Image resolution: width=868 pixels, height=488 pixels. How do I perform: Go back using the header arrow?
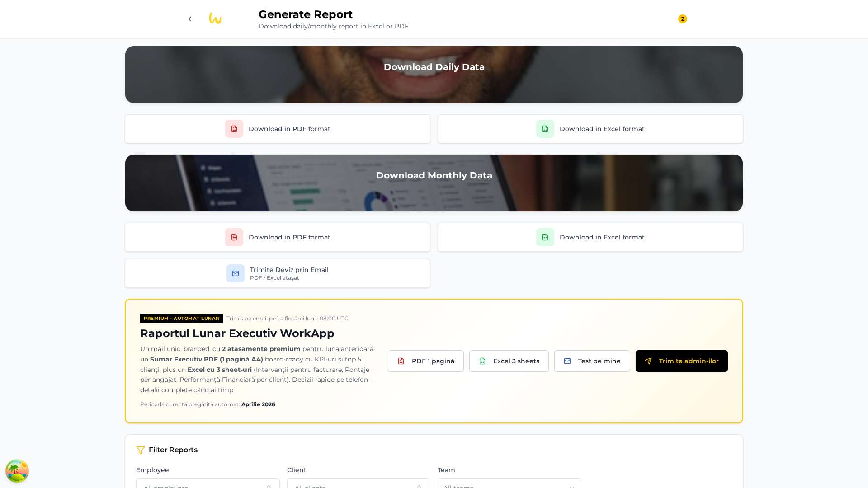coord(191,19)
